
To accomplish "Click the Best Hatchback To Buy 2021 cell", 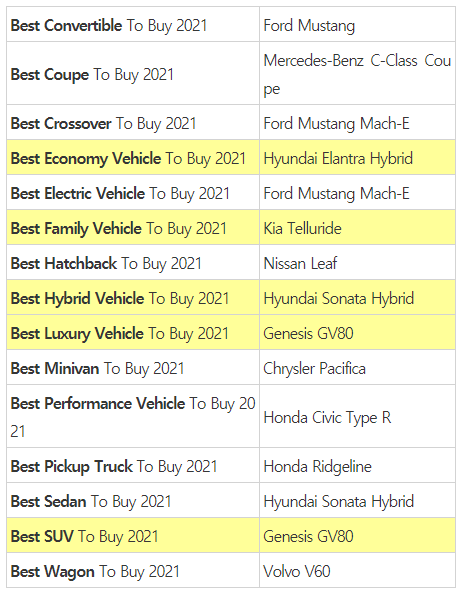I will point(133,262).
